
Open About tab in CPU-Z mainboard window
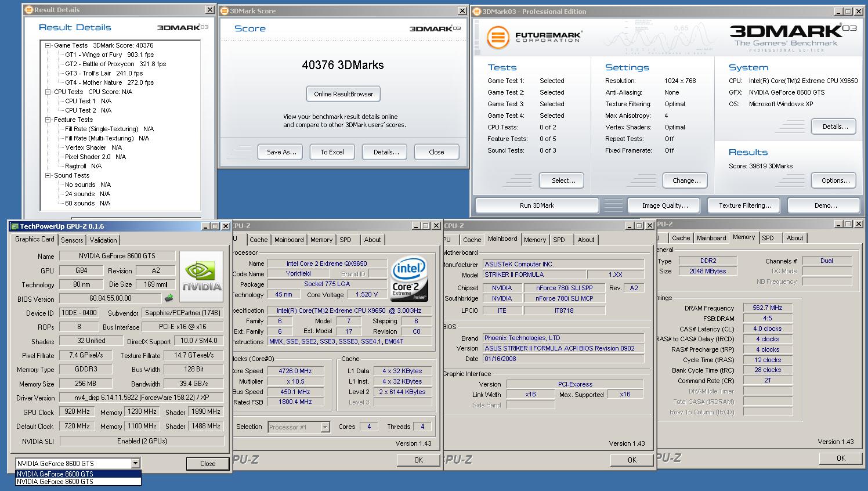click(x=586, y=240)
